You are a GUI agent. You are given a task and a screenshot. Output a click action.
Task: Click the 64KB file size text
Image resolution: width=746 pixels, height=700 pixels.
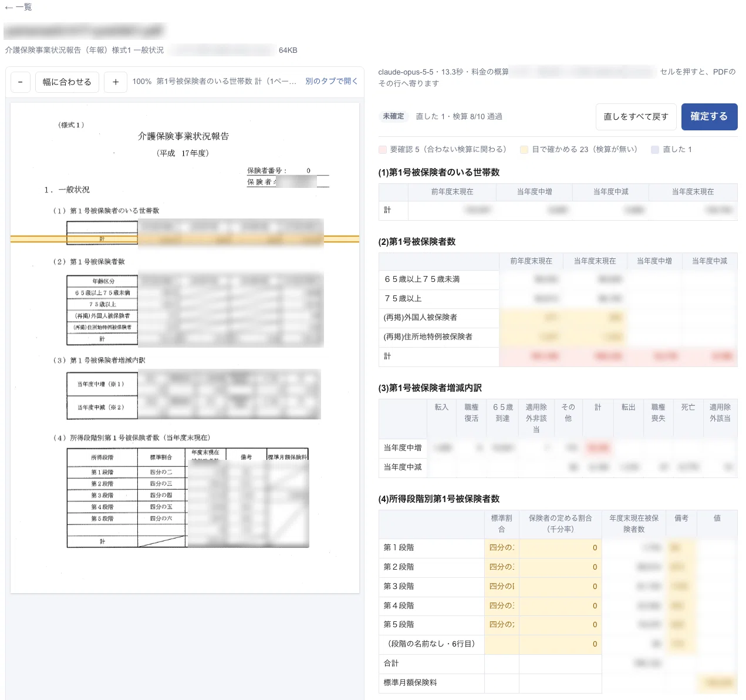(x=288, y=51)
